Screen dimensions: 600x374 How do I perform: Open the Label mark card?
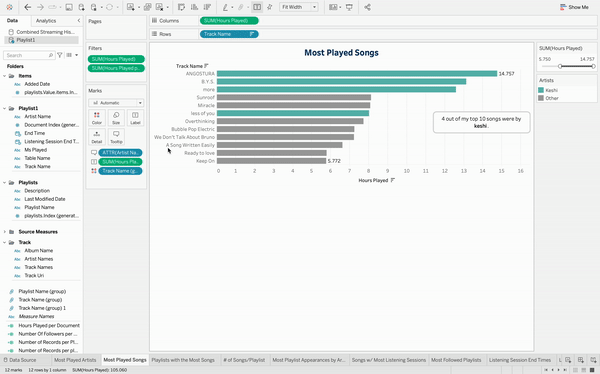tap(135, 118)
